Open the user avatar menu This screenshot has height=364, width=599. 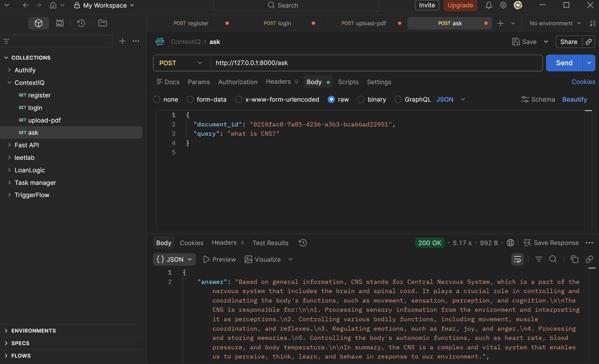(x=518, y=5)
